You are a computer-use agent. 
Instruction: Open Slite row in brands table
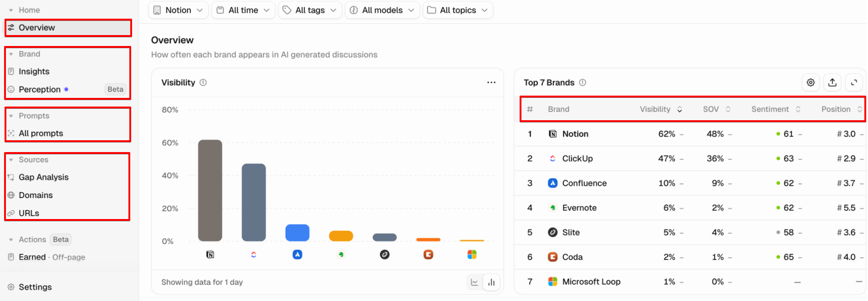coord(690,232)
